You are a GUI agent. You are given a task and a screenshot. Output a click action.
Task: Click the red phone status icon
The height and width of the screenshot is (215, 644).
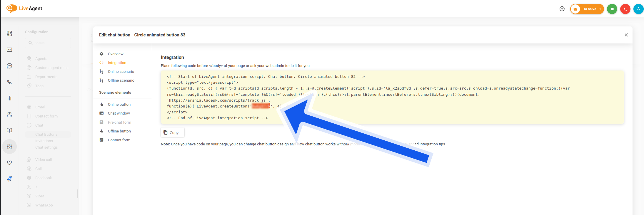coord(625,9)
